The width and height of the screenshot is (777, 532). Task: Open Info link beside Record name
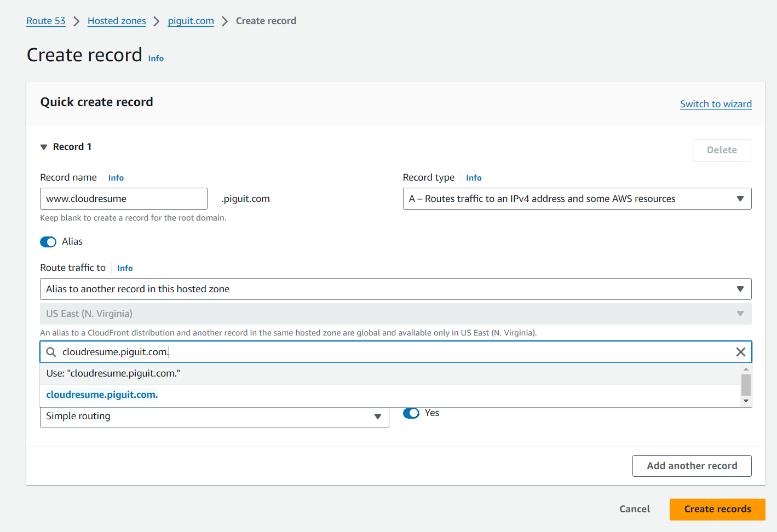(x=116, y=178)
